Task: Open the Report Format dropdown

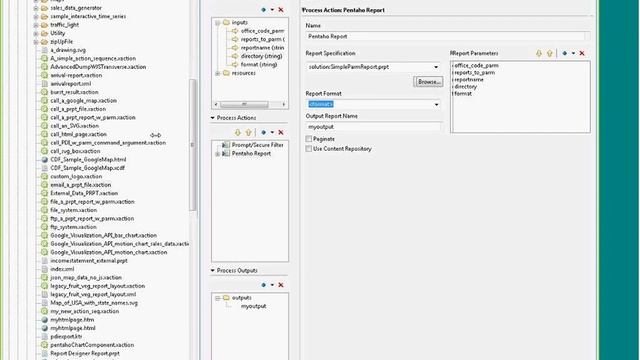Action: coord(436,104)
